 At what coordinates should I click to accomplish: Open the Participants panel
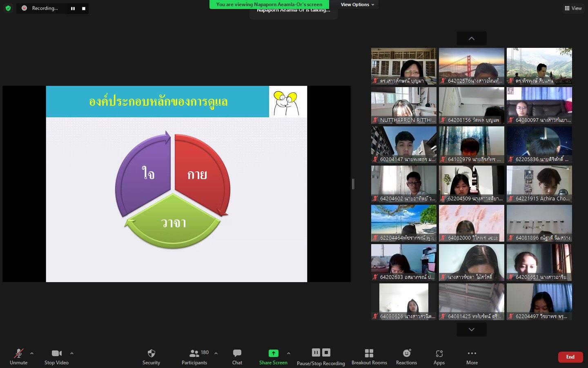coord(194,357)
